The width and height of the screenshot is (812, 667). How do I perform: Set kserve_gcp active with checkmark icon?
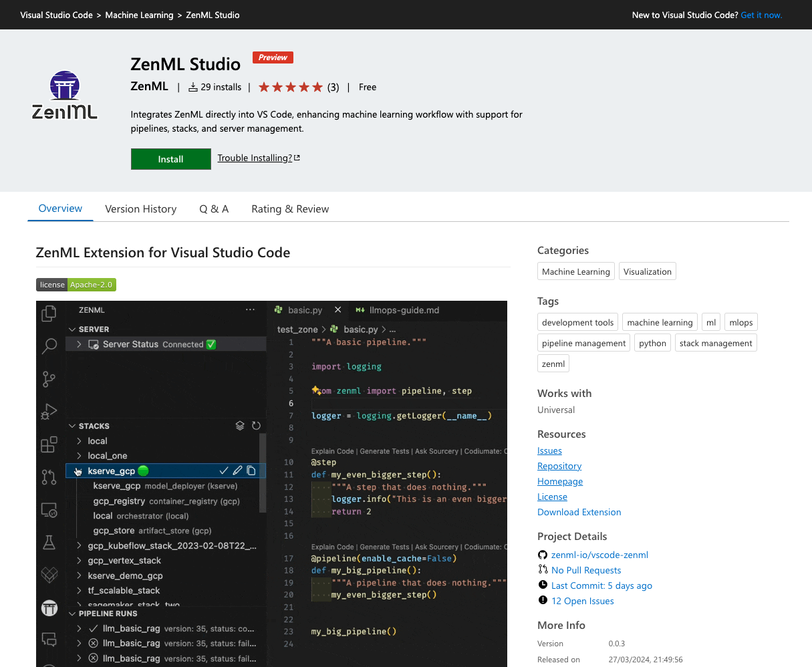224,471
